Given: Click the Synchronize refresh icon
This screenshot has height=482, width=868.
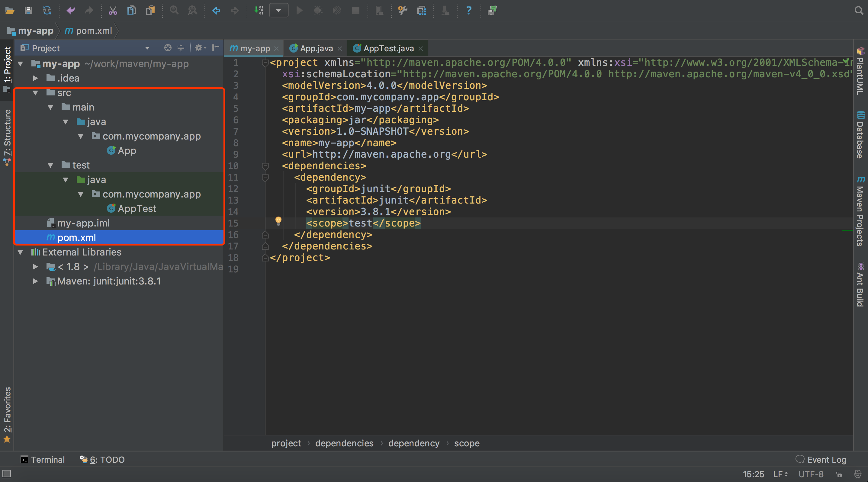Looking at the screenshot, I should tap(47, 11).
